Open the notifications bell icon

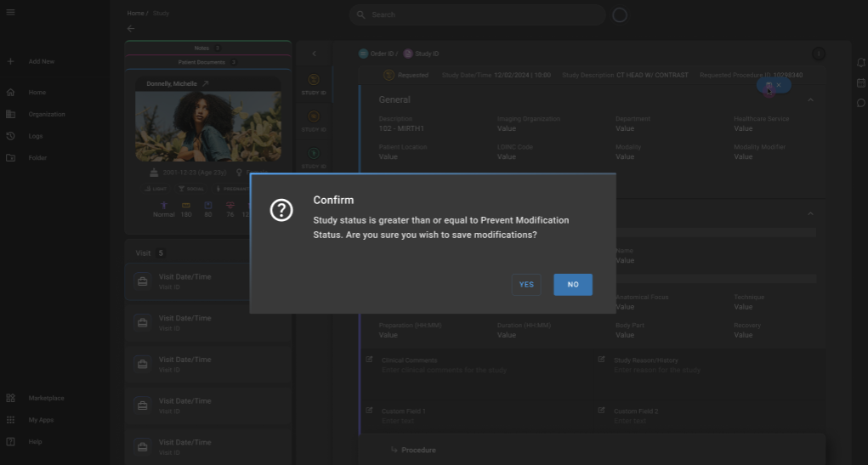860,63
